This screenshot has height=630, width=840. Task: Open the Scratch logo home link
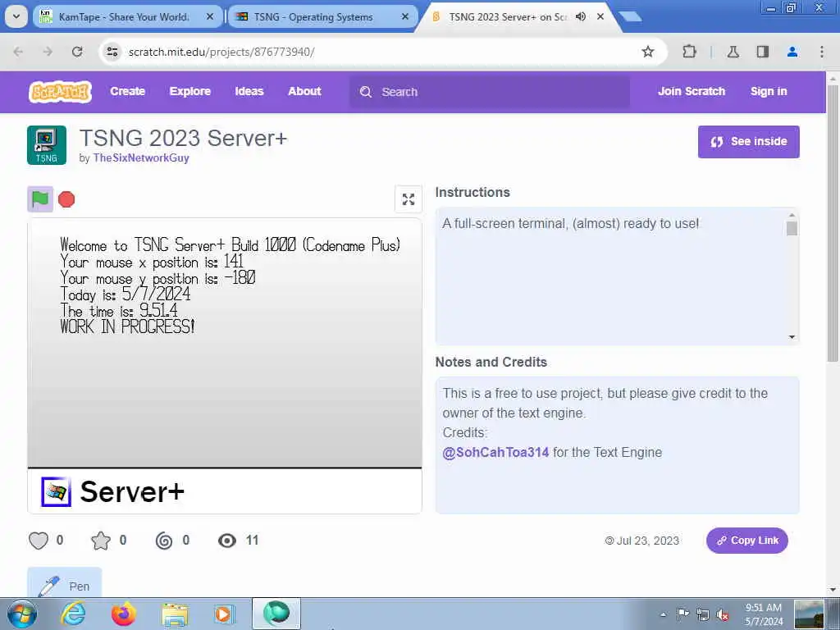(x=60, y=92)
